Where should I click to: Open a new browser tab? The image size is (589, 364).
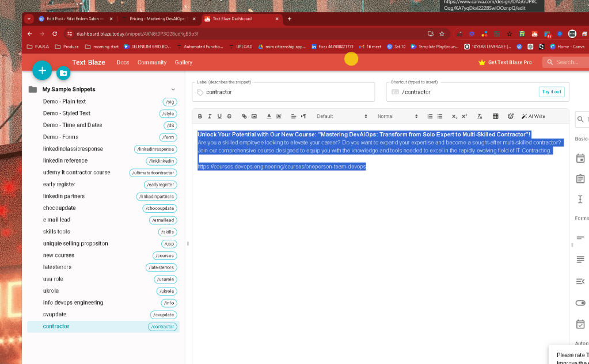pos(289,19)
